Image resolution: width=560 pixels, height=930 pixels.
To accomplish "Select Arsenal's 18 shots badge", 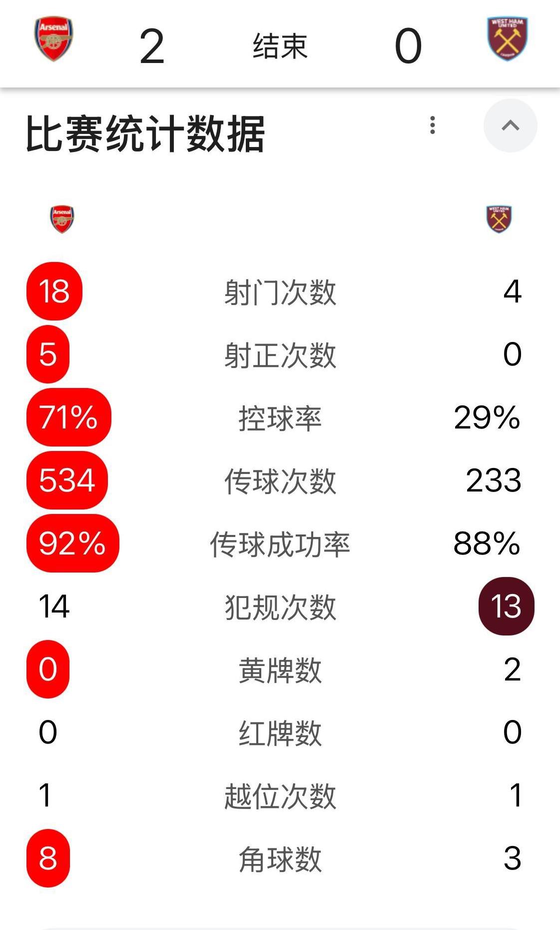I will [x=54, y=291].
